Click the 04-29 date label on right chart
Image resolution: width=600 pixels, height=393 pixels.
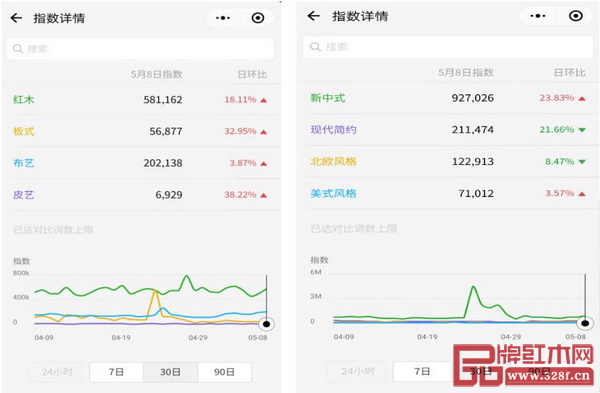point(511,337)
